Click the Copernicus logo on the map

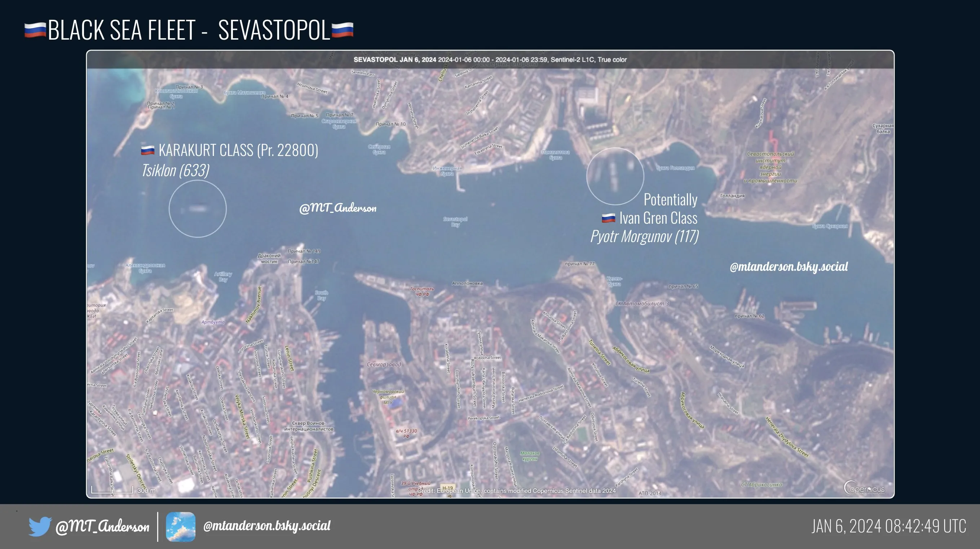[x=864, y=488]
